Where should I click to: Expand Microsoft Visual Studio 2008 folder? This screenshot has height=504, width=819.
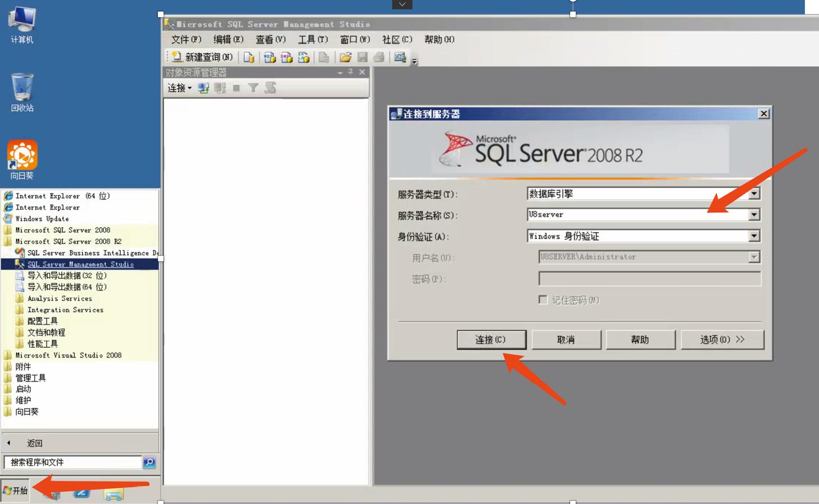click(x=67, y=355)
